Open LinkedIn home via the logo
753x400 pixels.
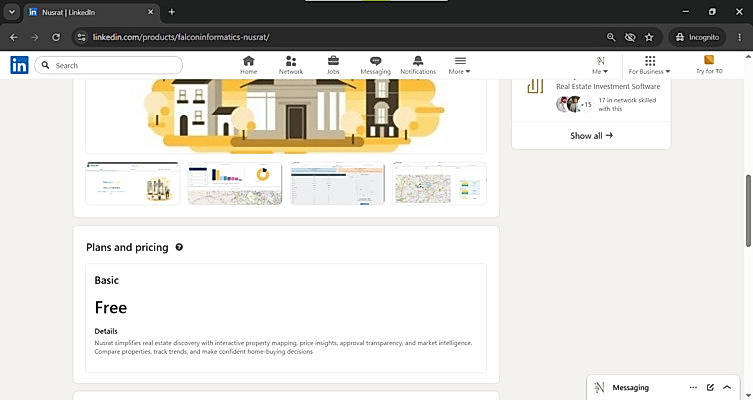pyautogui.click(x=19, y=65)
